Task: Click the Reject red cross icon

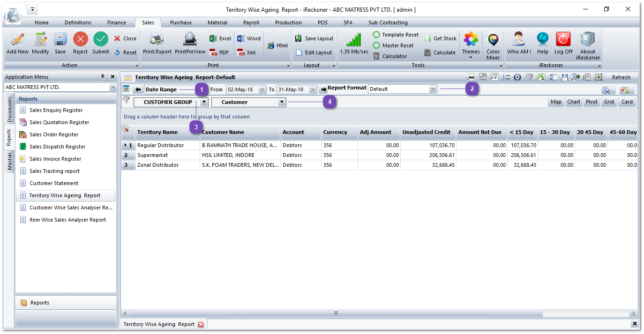Action: point(81,40)
